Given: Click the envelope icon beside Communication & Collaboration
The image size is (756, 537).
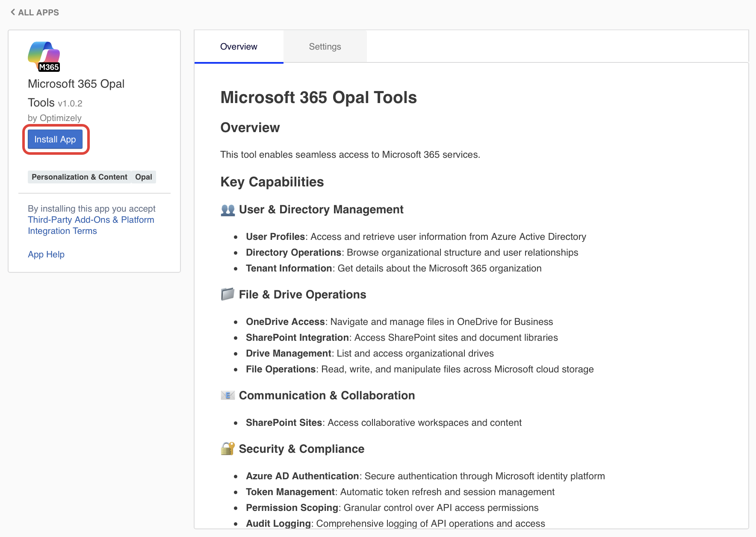Looking at the screenshot, I should (x=227, y=395).
